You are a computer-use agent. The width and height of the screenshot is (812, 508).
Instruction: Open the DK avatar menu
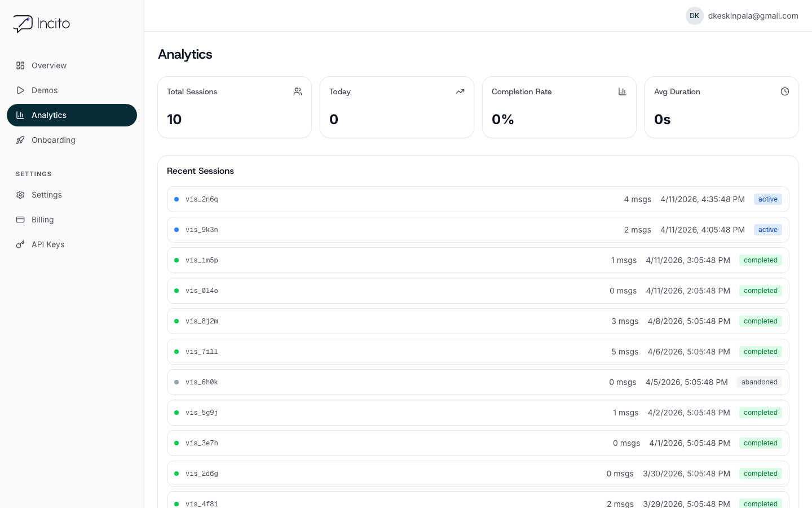point(694,16)
